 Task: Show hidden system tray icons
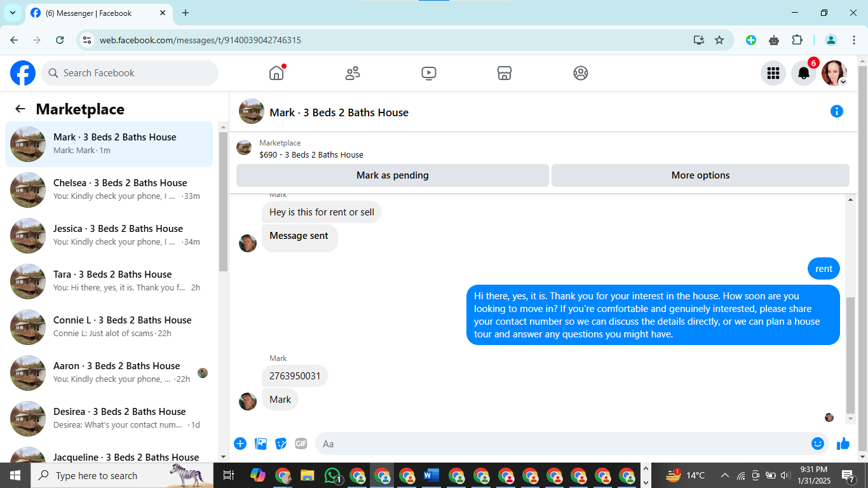pos(724,475)
